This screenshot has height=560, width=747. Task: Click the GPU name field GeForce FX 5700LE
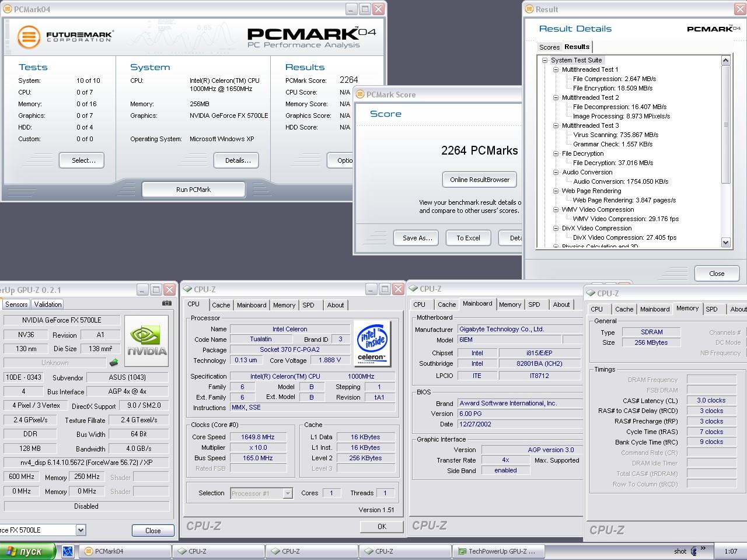coord(61,320)
